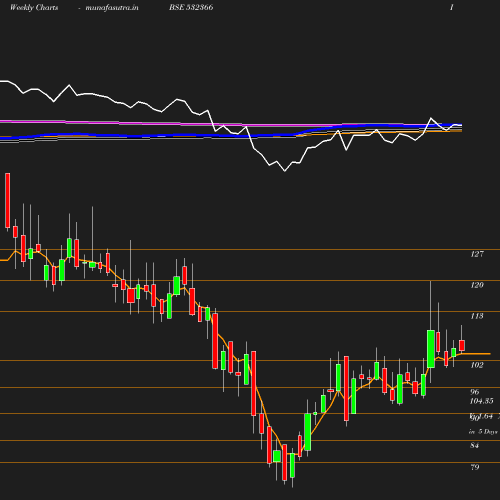Click the "in 5 Days" label
Image resolution: width=500 pixels, height=500 pixels.
pos(483,432)
